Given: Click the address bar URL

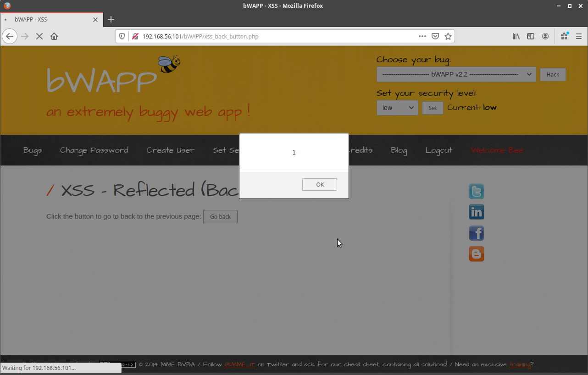Looking at the screenshot, I should tap(200, 36).
